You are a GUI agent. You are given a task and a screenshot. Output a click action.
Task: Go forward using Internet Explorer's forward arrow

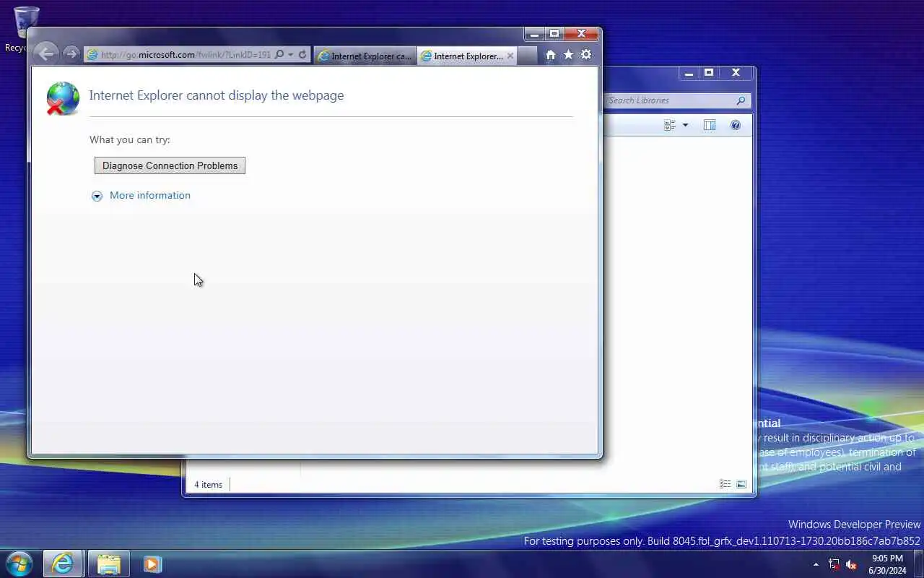[x=71, y=53]
